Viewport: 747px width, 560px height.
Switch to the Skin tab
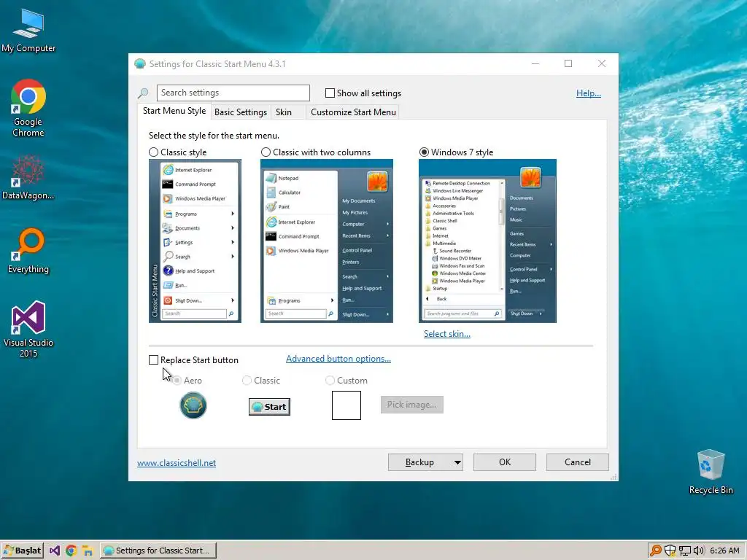click(x=284, y=112)
